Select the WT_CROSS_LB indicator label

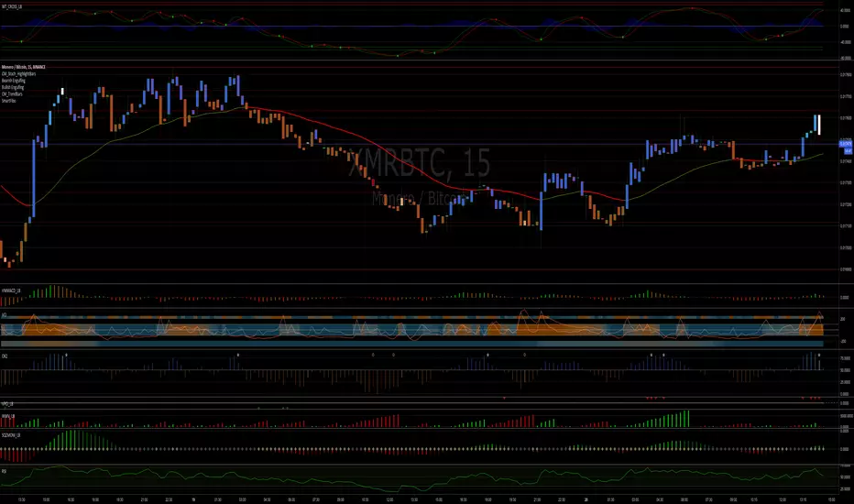tap(11, 6)
